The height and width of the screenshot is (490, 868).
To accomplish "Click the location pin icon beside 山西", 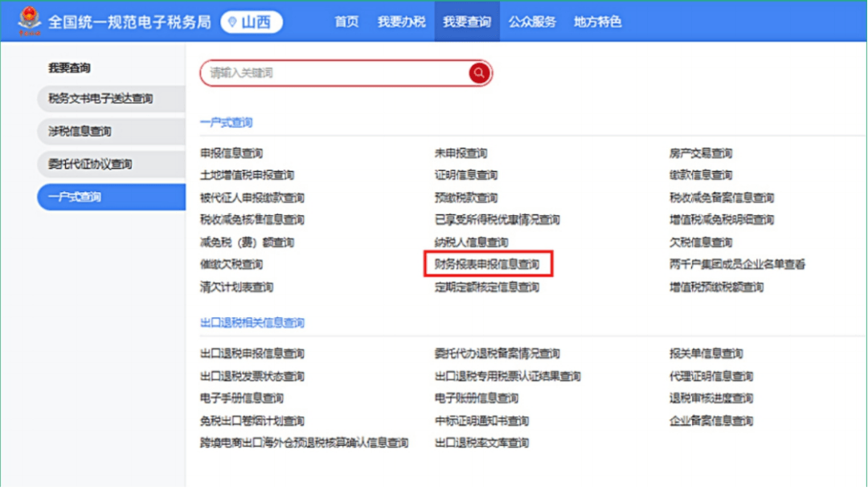I will (x=232, y=22).
